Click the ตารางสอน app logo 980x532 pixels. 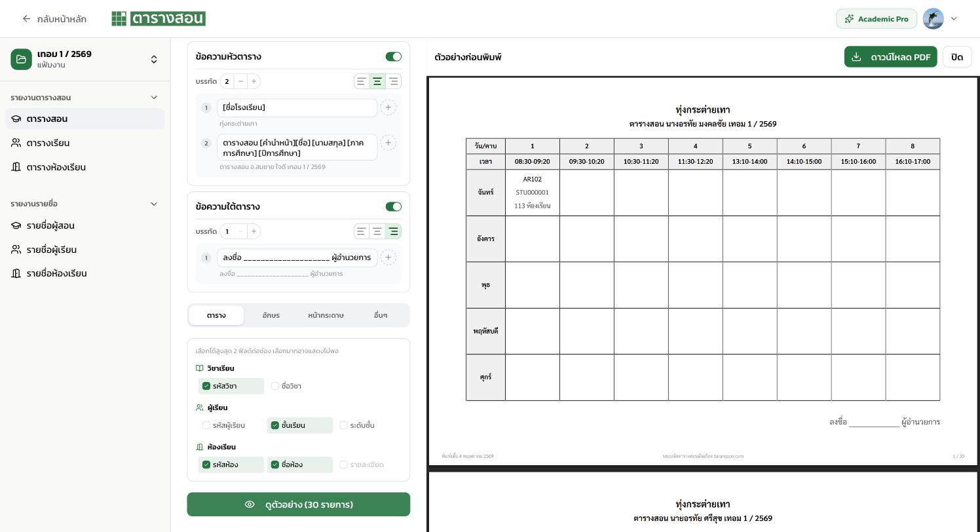(x=159, y=18)
